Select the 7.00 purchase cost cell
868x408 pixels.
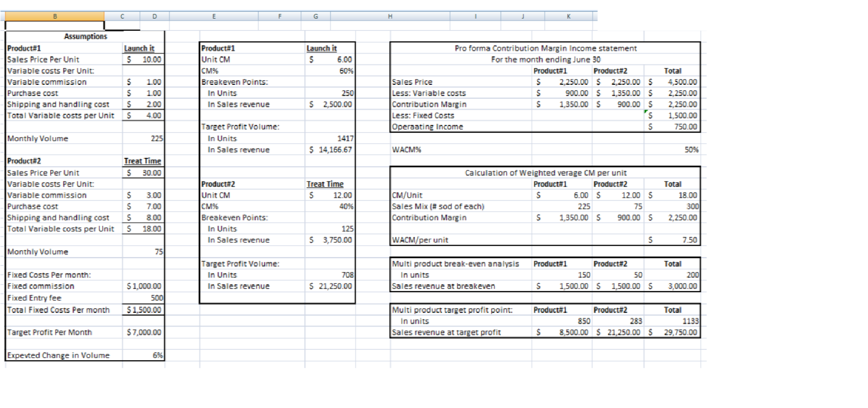pyautogui.click(x=144, y=206)
